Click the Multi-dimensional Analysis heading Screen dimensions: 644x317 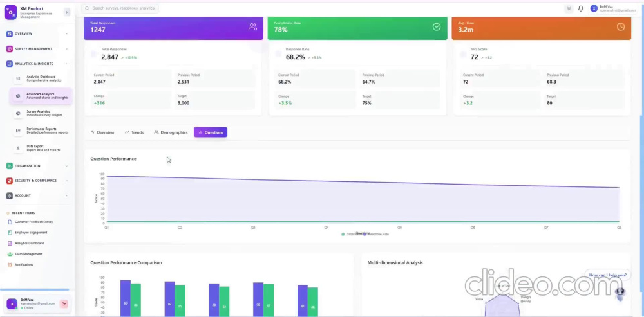[395, 262]
